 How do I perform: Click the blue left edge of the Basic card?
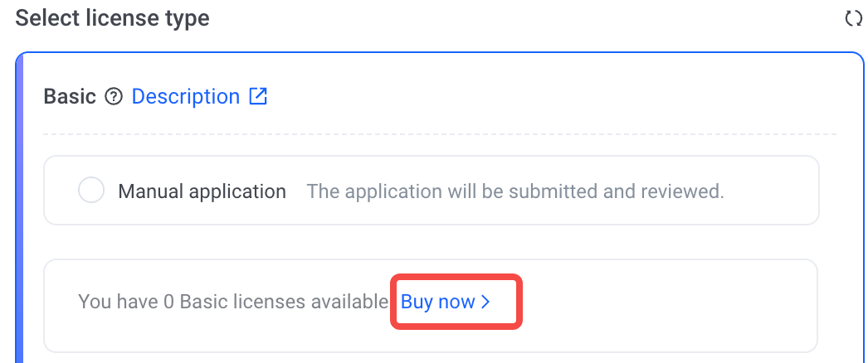tap(19, 207)
